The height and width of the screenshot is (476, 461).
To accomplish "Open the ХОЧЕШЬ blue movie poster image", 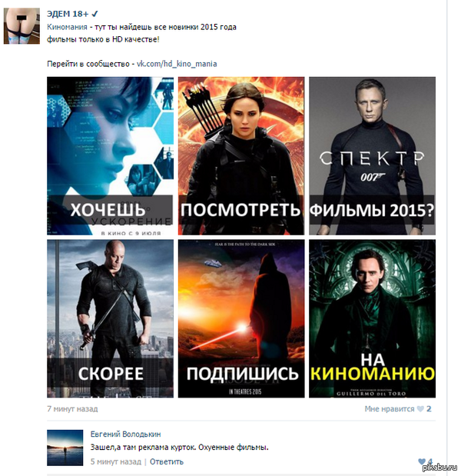I will point(111,156).
